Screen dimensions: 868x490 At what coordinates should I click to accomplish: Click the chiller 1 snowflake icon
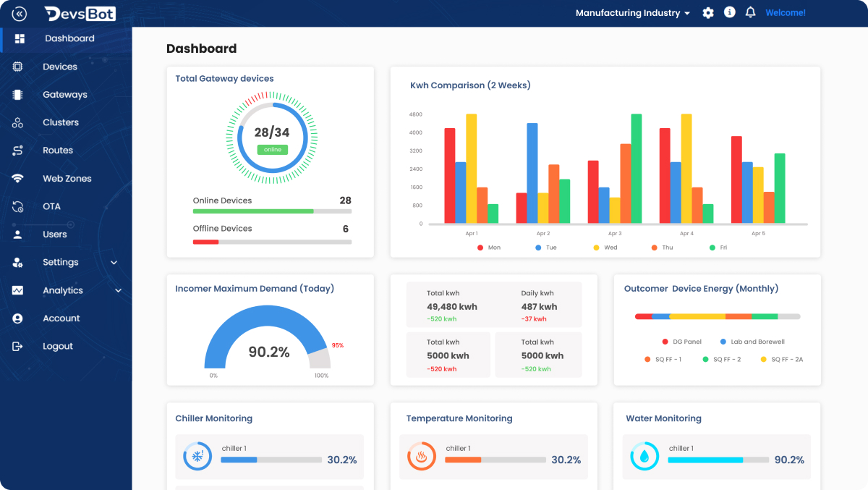coord(197,456)
